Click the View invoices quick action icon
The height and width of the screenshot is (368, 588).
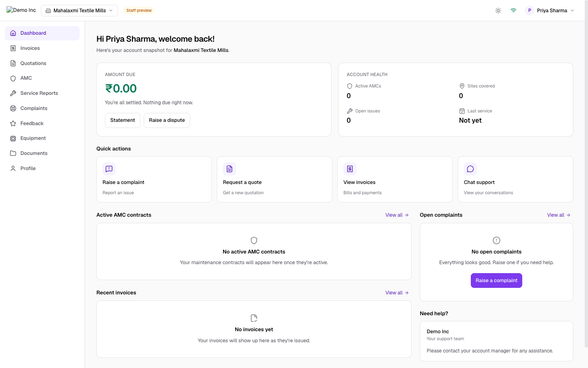[350, 169]
